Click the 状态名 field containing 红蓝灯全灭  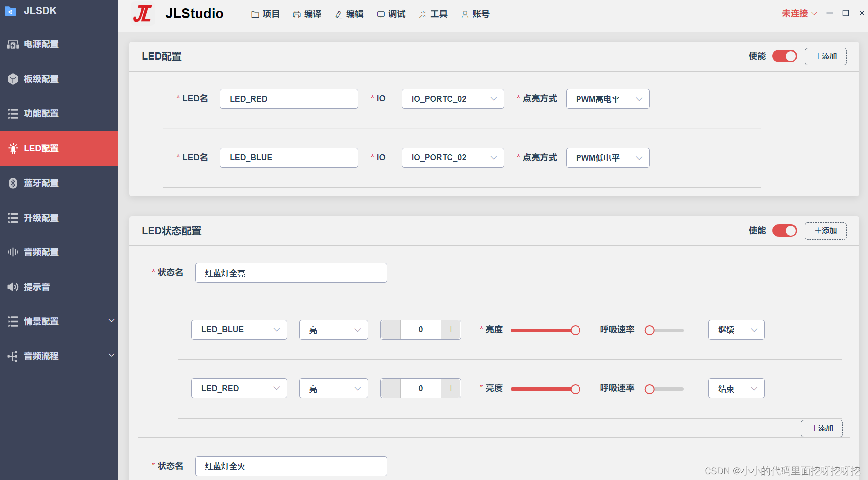pos(291,466)
